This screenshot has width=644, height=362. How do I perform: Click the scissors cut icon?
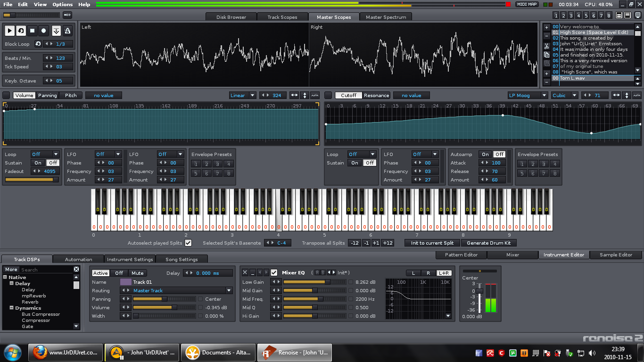click(546, 46)
